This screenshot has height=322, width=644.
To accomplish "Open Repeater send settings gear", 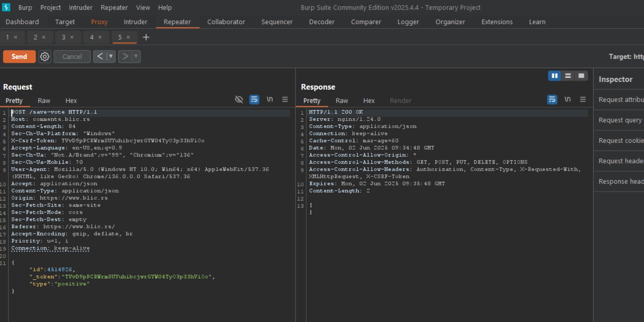I will [x=45, y=56].
